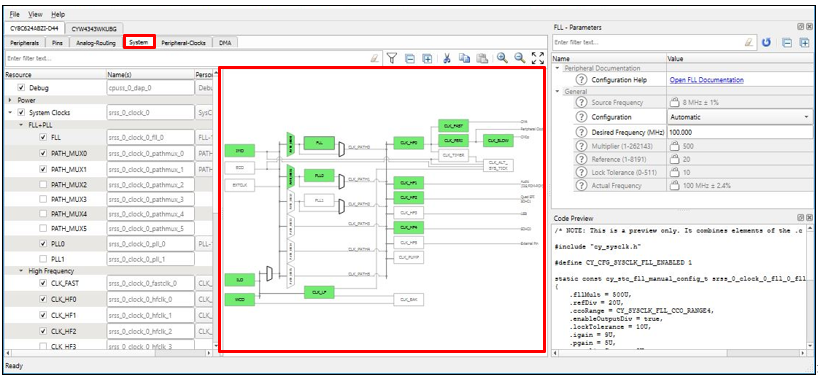Select the PLL0 block in the clock diagram
Viewport: 818px width, 377px height.
click(319, 176)
